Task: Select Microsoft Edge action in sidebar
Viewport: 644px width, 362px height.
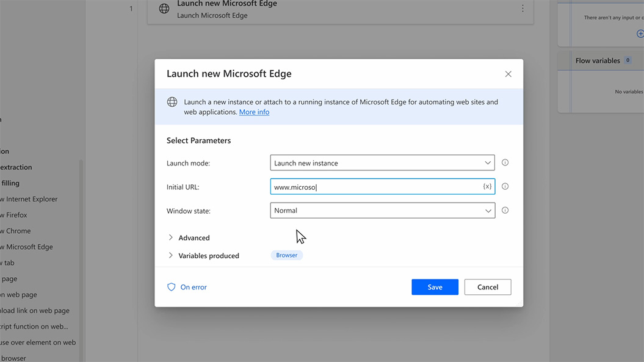Action: click(x=26, y=247)
